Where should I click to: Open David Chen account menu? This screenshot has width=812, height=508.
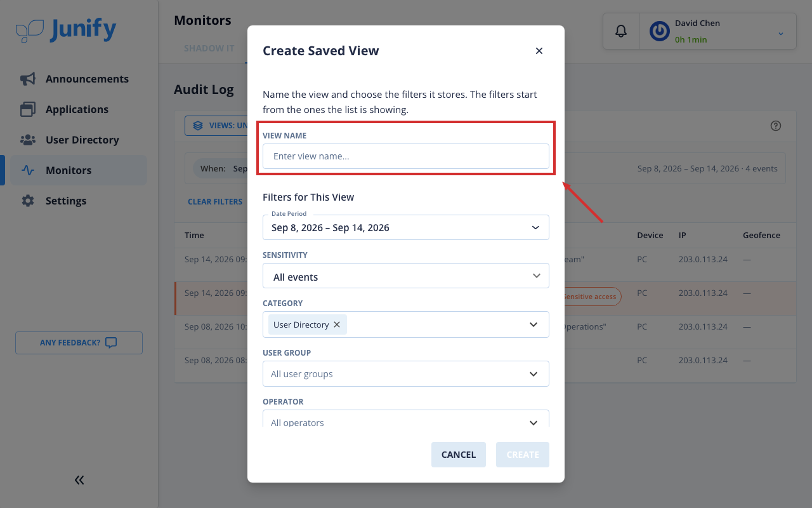coord(717,31)
